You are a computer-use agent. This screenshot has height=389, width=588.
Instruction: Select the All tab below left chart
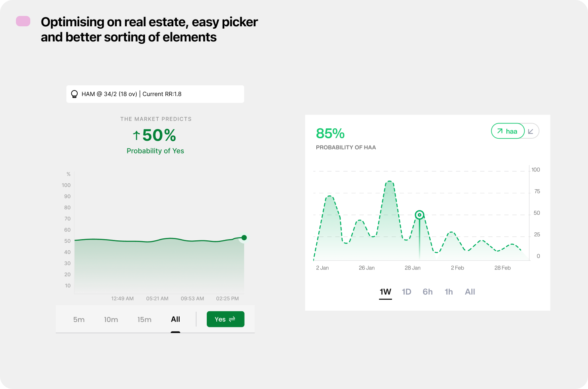[176, 319]
